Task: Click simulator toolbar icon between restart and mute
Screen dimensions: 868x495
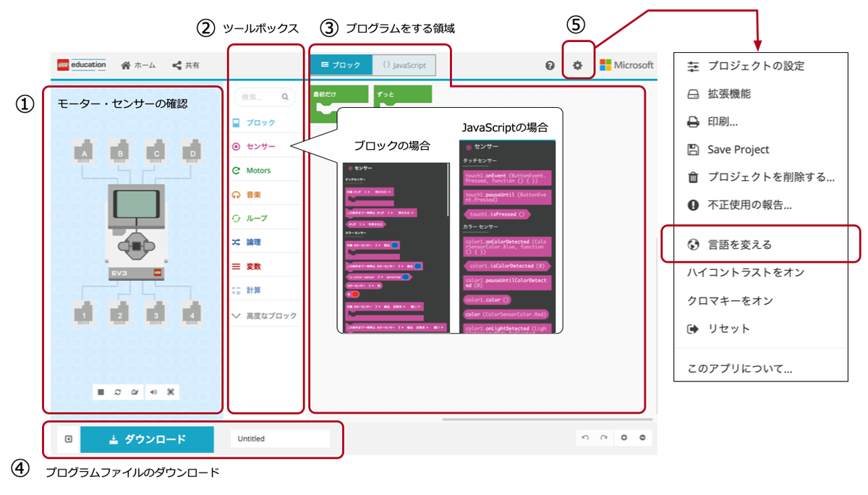Action: click(134, 392)
